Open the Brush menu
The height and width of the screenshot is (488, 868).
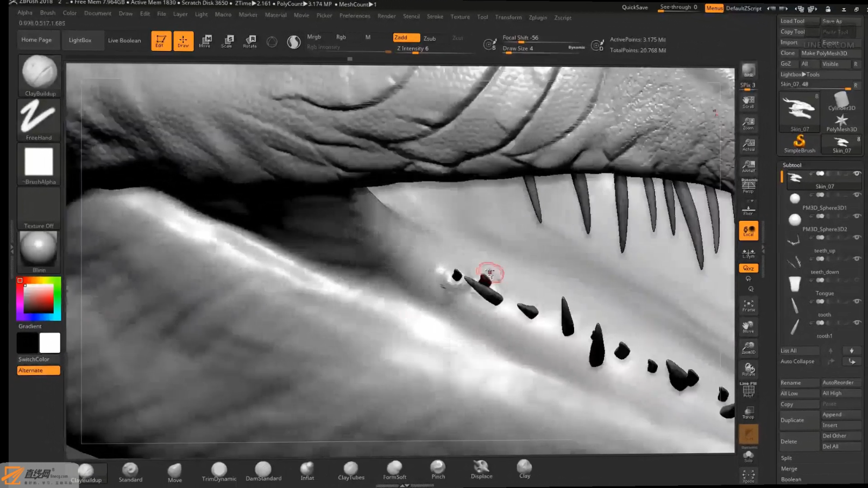[x=48, y=12]
